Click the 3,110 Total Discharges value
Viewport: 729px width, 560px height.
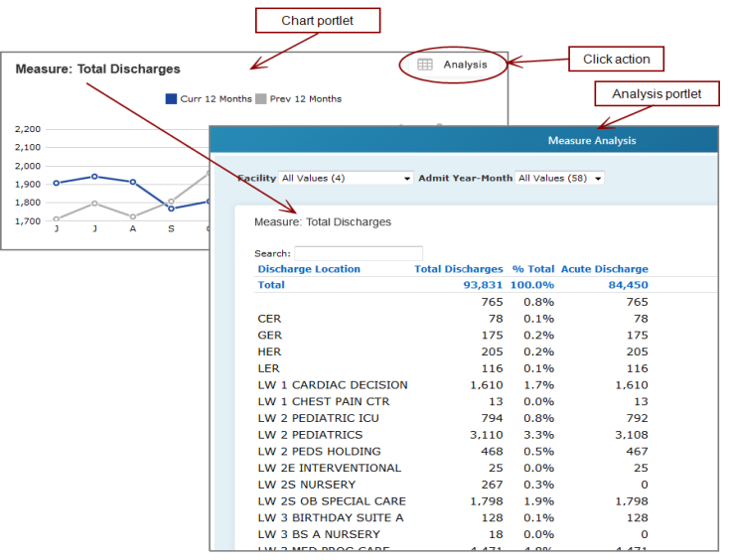(x=487, y=435)
